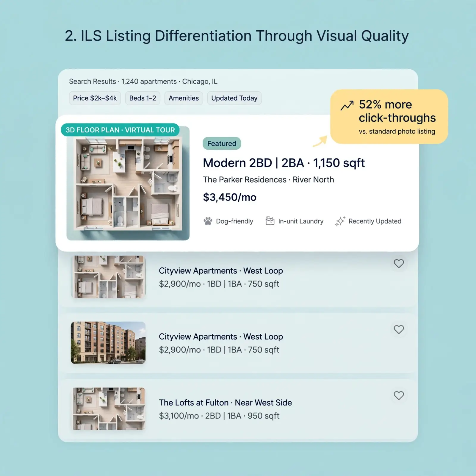
Task: Click the Recently Updated sparkle icon
Action: 340,221
